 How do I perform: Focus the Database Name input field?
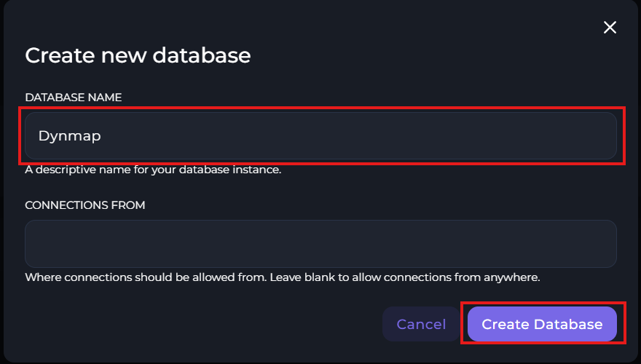(320, 135)
